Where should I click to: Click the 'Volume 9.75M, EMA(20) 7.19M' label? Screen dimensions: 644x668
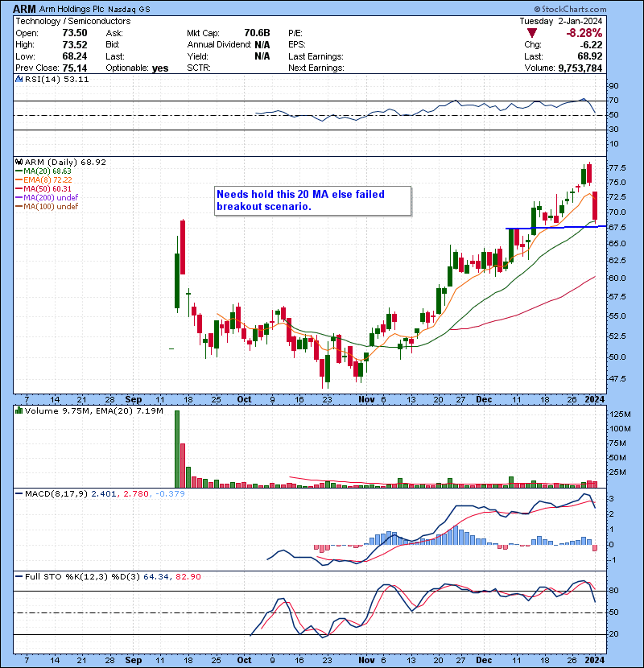[93, 410]
